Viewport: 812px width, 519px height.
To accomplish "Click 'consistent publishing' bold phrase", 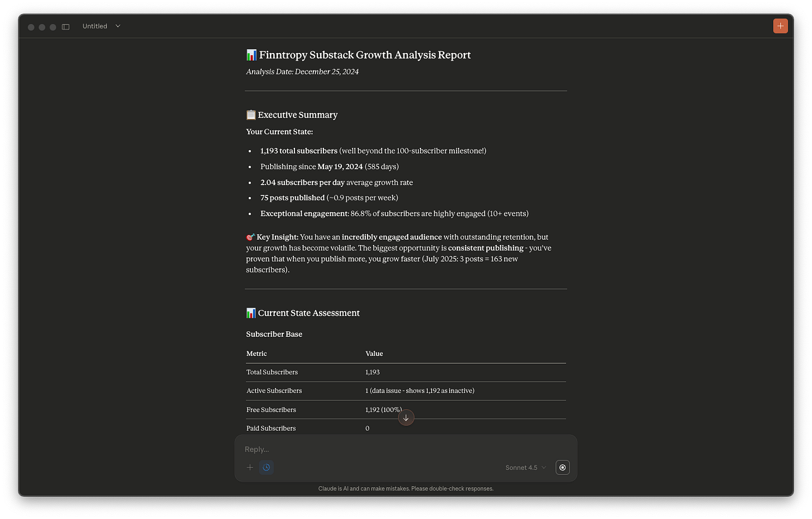I will [486, 248].
